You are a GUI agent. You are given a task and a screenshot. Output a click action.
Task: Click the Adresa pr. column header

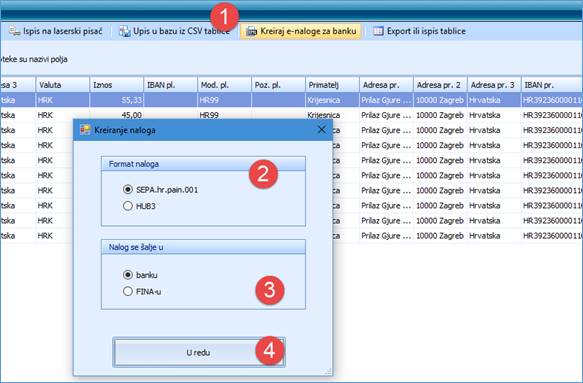(386, 85)
